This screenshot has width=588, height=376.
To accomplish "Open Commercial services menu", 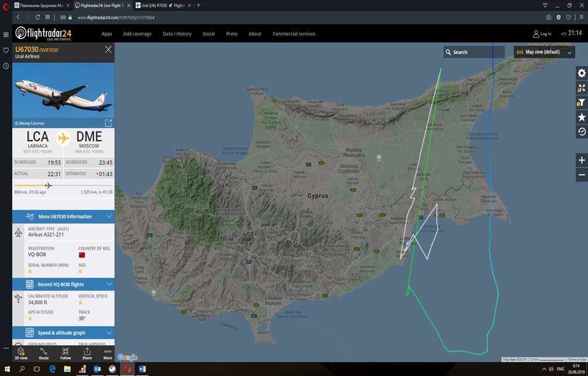I will coord(294,34).
